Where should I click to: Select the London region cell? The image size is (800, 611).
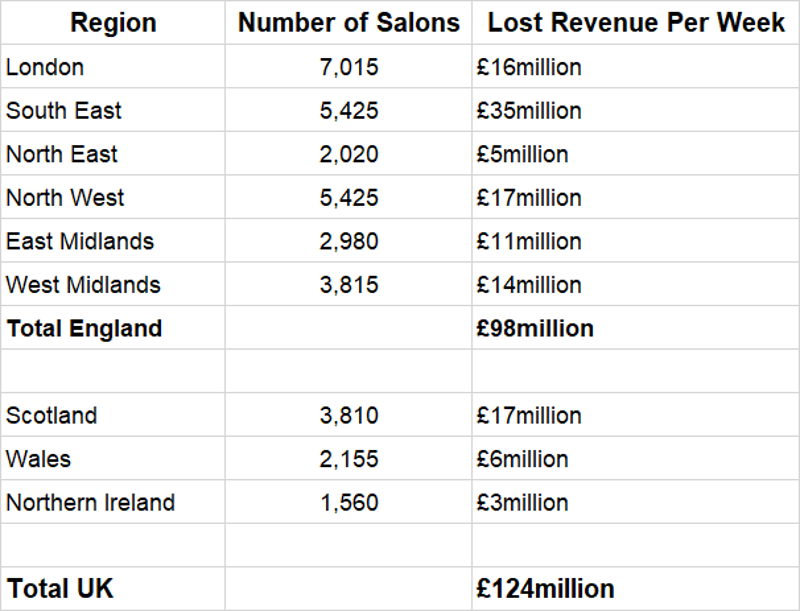(45, 67)
